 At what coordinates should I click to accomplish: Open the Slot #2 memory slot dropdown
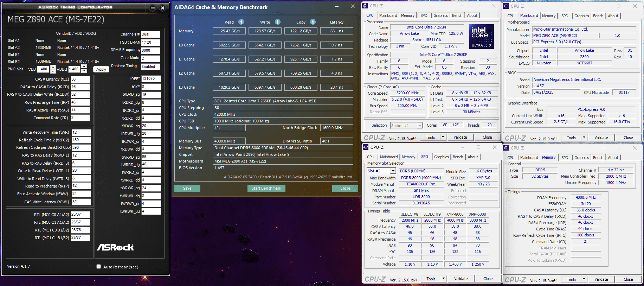coord(393,171)
